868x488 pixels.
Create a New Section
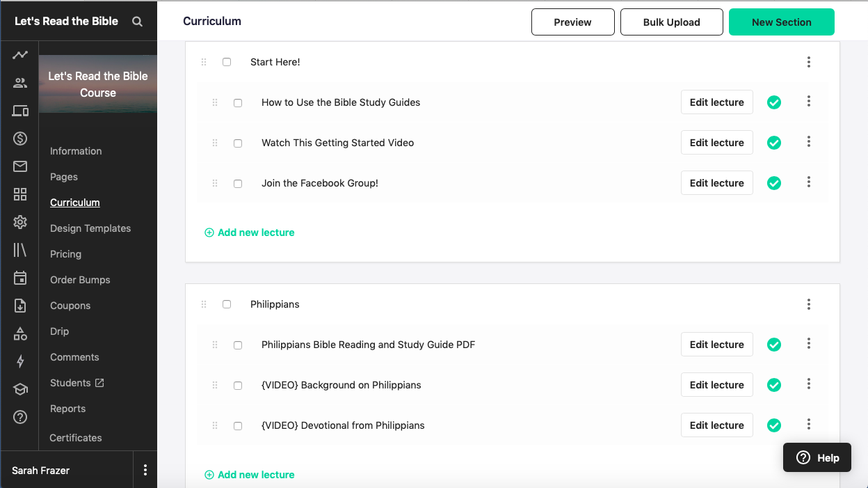[x=782, y=22]
